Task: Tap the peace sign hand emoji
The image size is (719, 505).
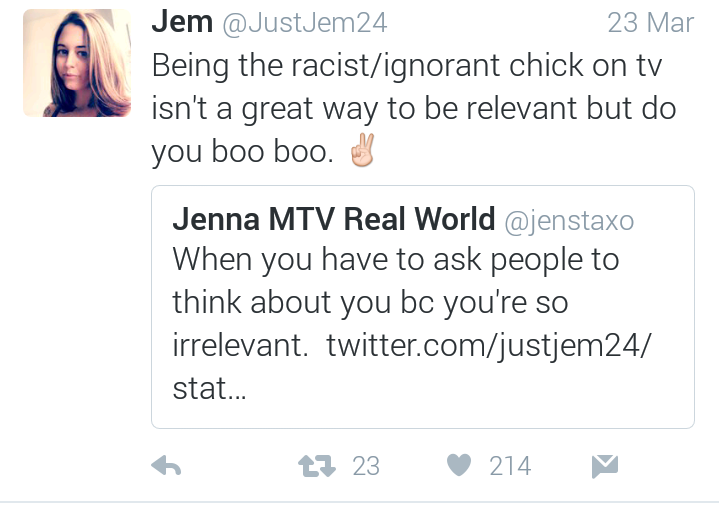Action: [363, 150]
